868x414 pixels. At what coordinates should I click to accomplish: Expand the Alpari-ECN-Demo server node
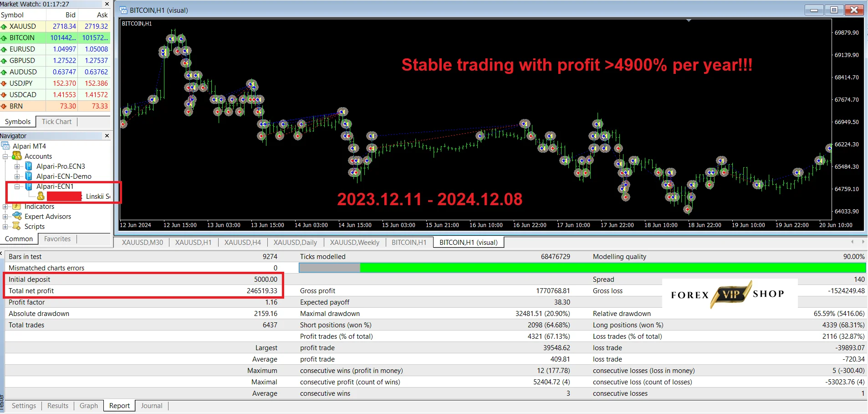coord(17,176)
